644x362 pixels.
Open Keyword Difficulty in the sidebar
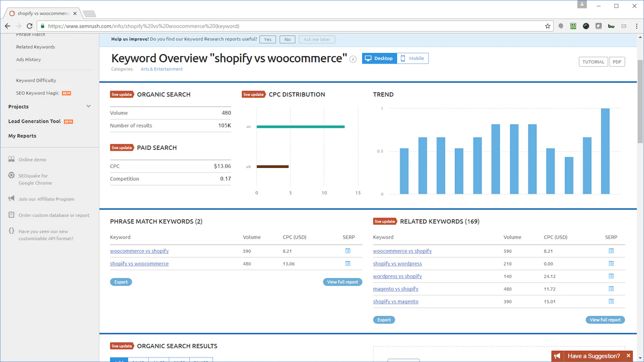36,80
